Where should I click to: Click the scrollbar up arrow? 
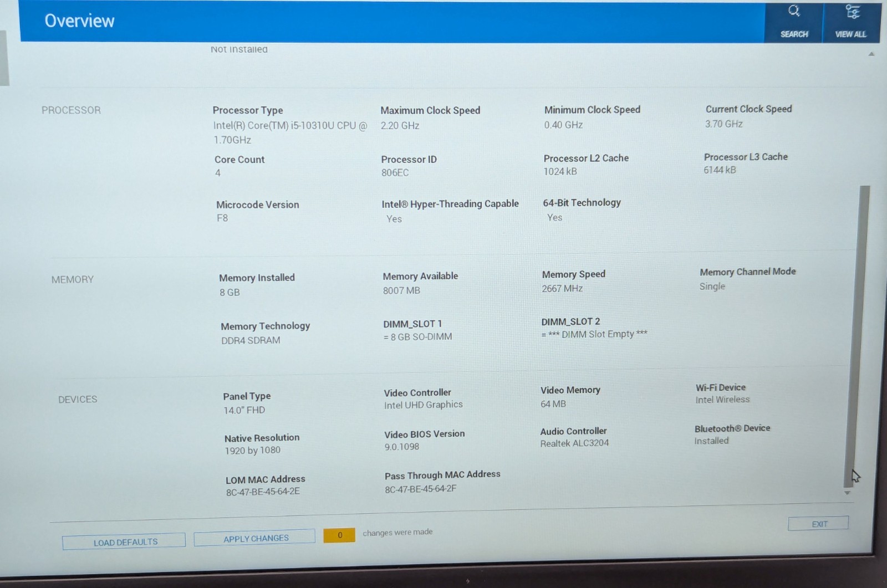coord(871,54)
